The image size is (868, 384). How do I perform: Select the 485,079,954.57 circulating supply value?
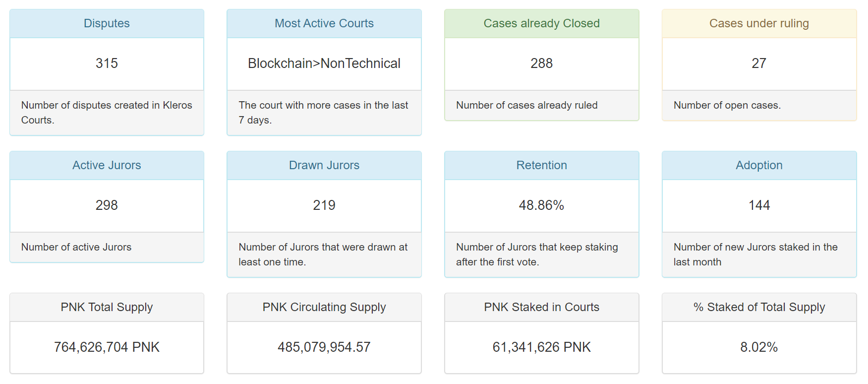pyautogui.click(x=324, y=347)
